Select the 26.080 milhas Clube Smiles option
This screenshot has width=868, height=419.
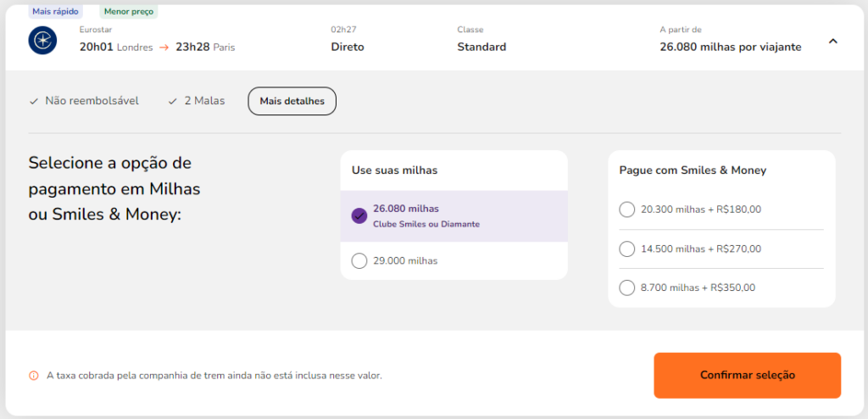[x=359, y=215]
